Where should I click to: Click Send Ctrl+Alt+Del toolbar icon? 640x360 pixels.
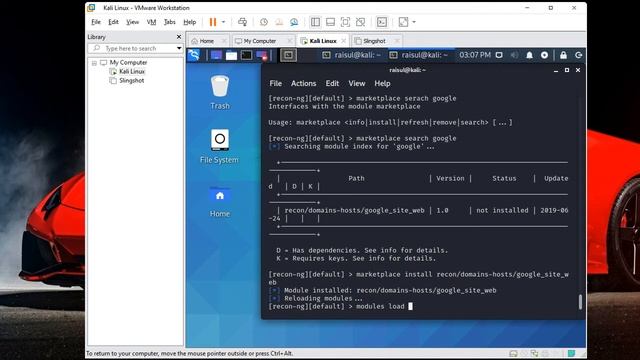point(242,22)
